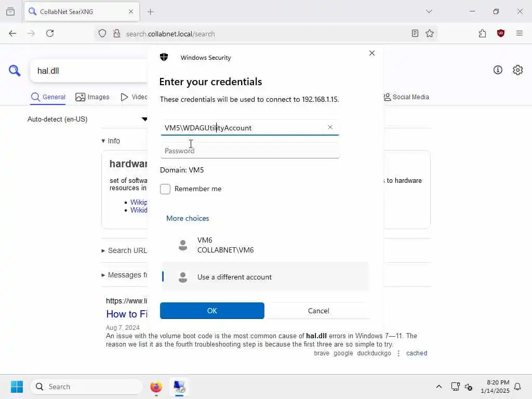This screenshot has height=399, width=532.
Task: Open the cached link of result
Action: point(417,353)
